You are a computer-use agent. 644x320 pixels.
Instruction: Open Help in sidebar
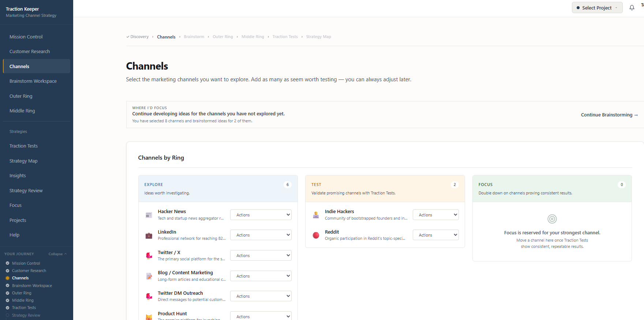tap(37, 235)
